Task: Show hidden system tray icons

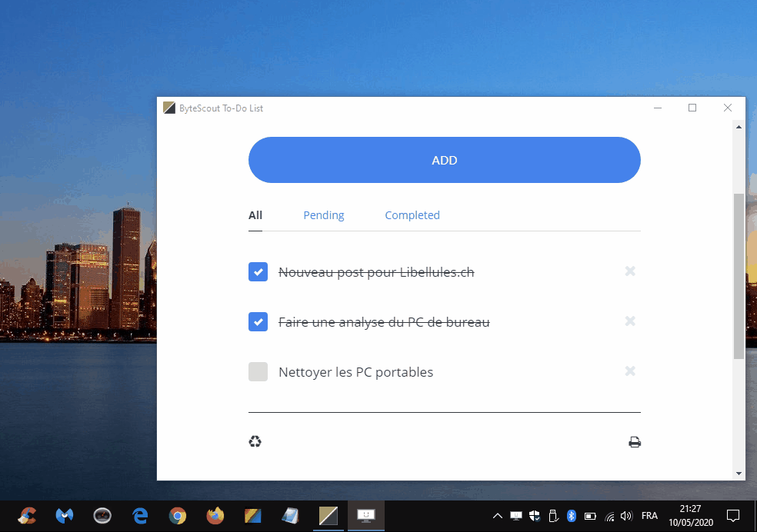Action: tap(497, 516)
